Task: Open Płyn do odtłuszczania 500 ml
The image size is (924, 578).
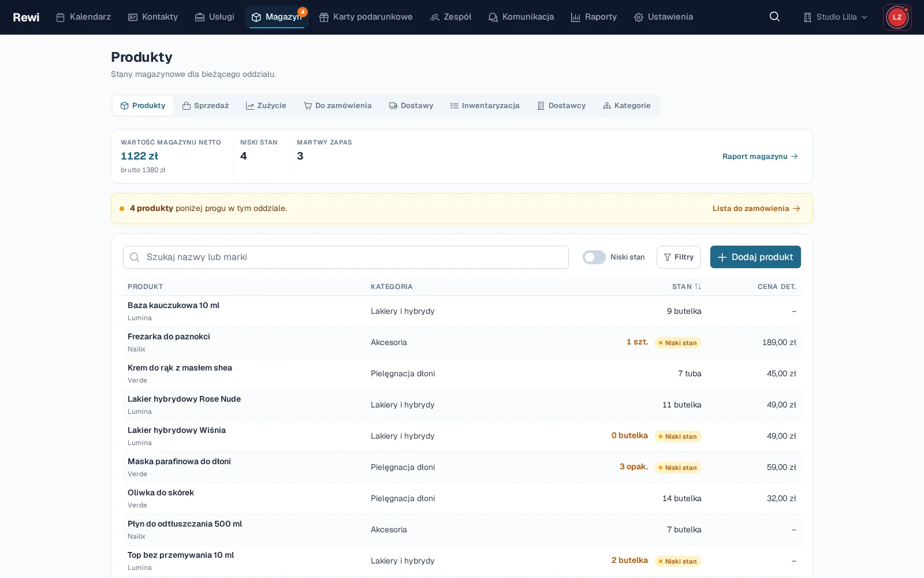Action: (462, 529)
